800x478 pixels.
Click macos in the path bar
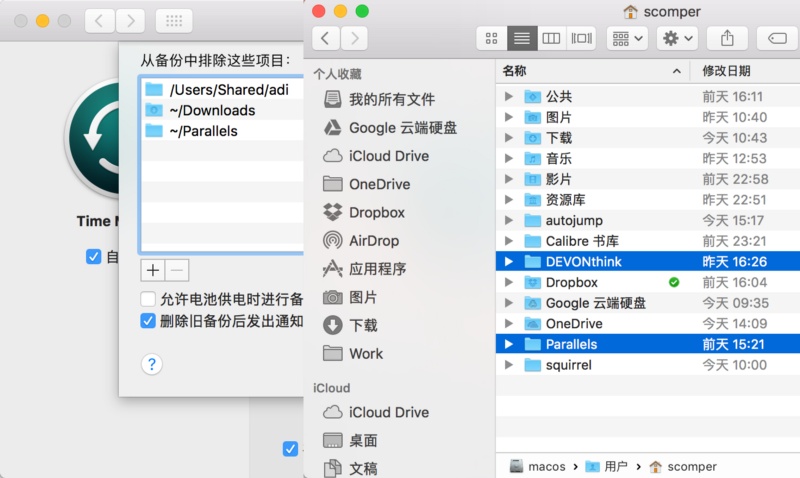click(x=538, y=466)
